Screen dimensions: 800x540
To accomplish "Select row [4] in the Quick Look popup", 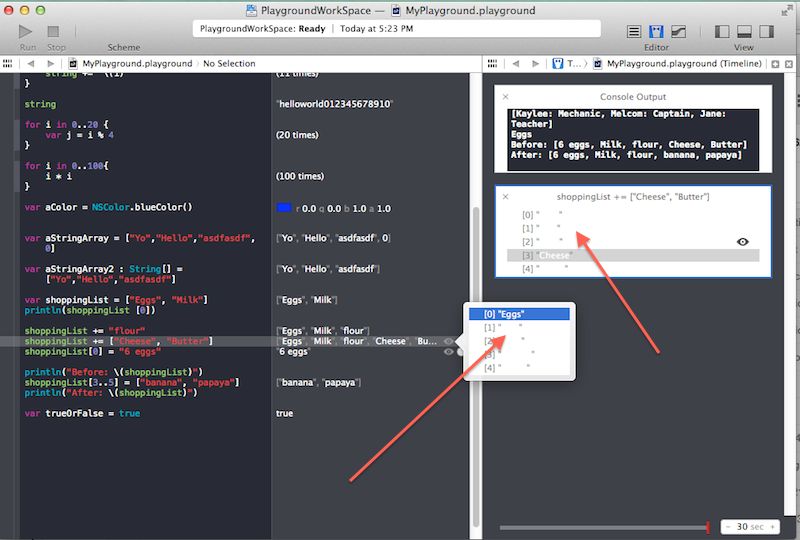I will click(519, 367).
